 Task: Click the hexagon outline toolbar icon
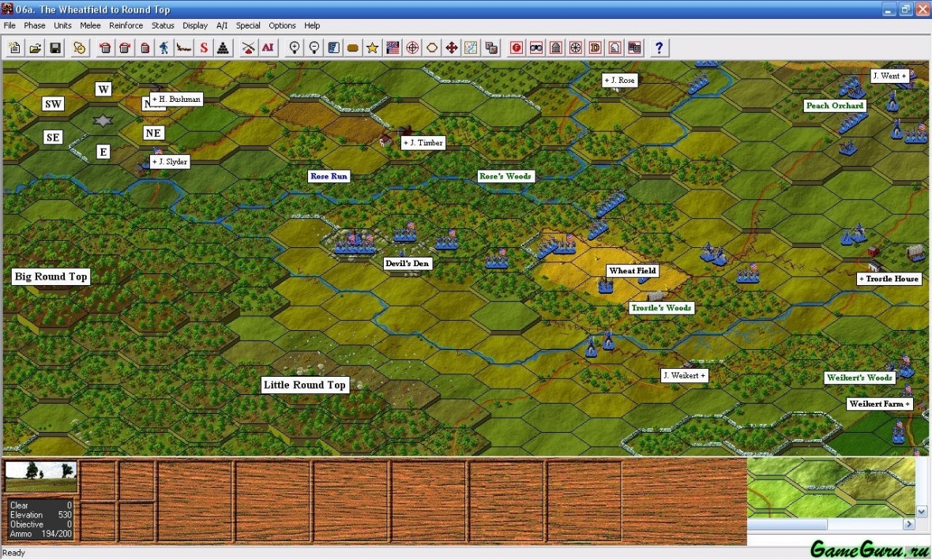tap(432, 48)
